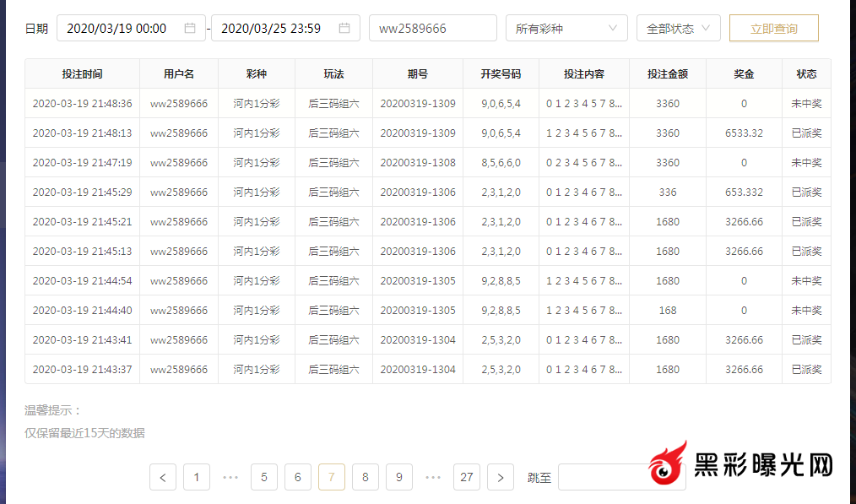The image size is (856, 504).
Task: Navigate to page 9
Action: coord(399,477)
